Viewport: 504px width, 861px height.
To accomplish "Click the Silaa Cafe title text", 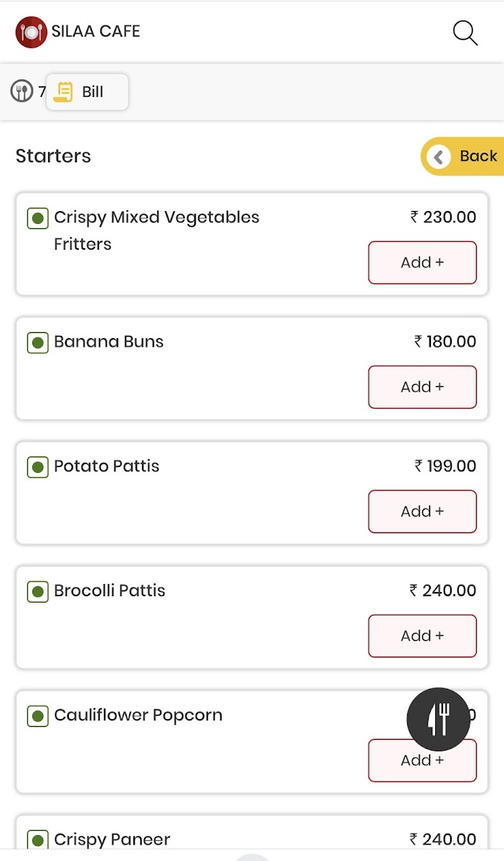I will pyautogui.click(x=95, y=32).
